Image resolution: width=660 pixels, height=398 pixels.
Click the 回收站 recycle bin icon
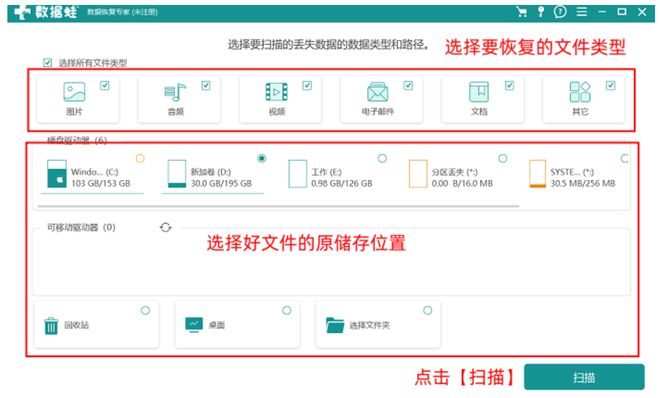(x=51, y=325)
